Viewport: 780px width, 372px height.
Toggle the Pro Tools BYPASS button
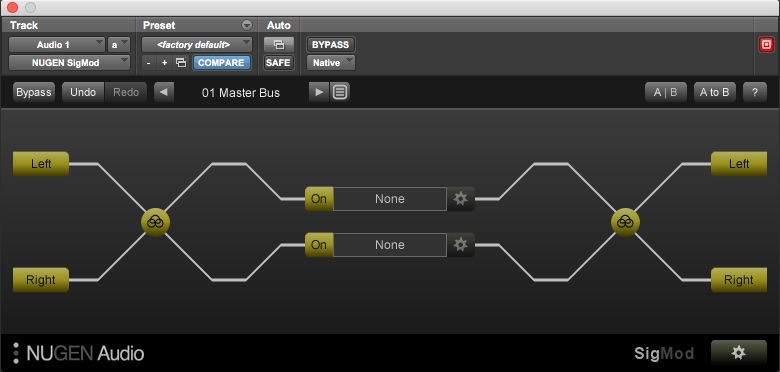[331, 45]
